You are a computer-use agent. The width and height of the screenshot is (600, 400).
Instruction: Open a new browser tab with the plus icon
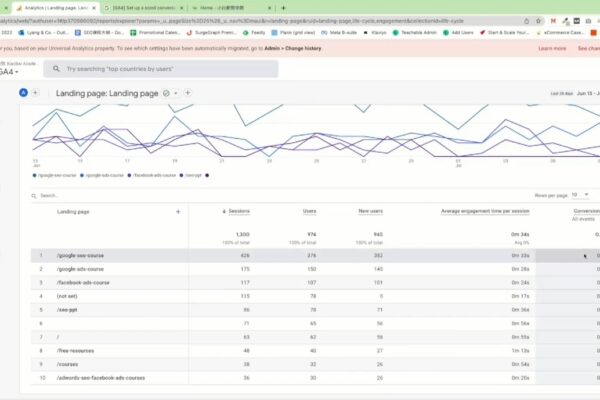click(x=283, y=8)
